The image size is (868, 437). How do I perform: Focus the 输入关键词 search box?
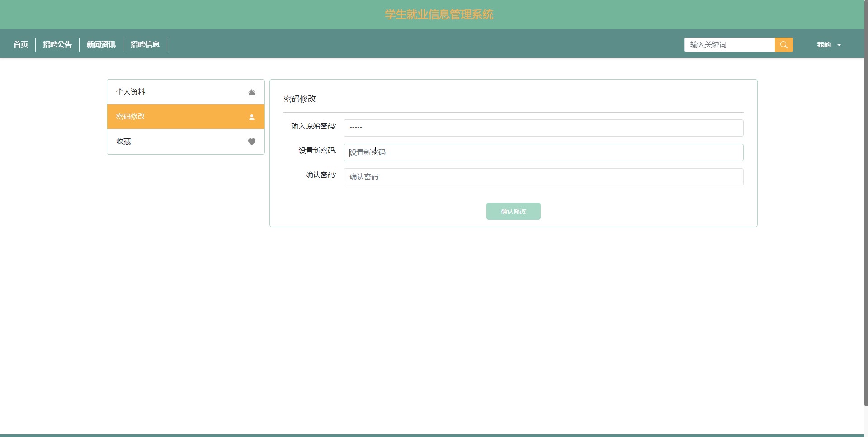pos(729,45)
